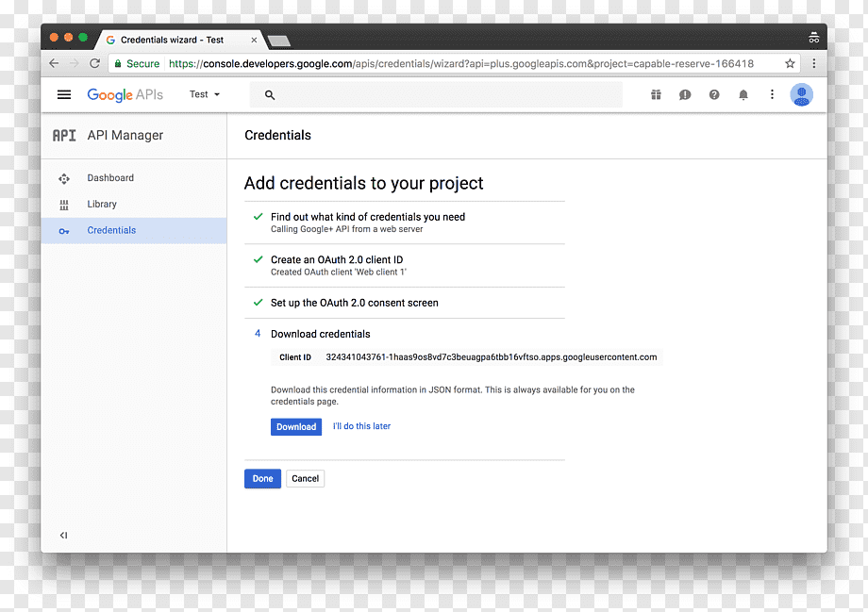Click the Secure padlock indicator

click(x=137, y=63)
